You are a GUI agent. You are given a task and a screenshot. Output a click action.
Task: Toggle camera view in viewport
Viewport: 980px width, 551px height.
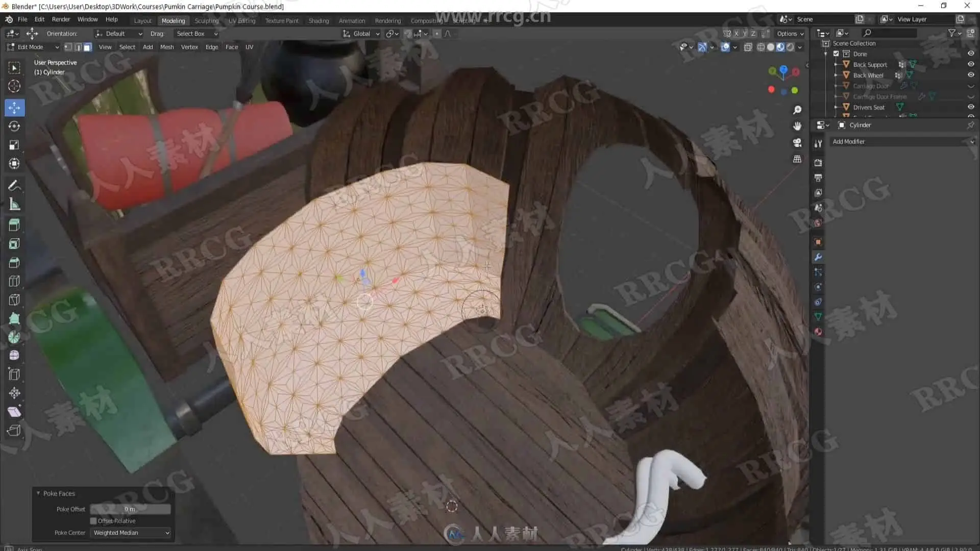(797, 142)
